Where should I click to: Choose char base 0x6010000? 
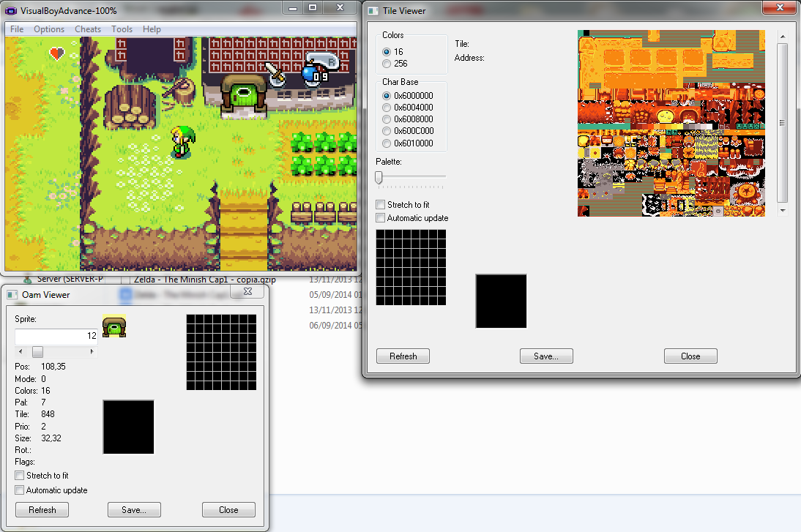point(387,143)
